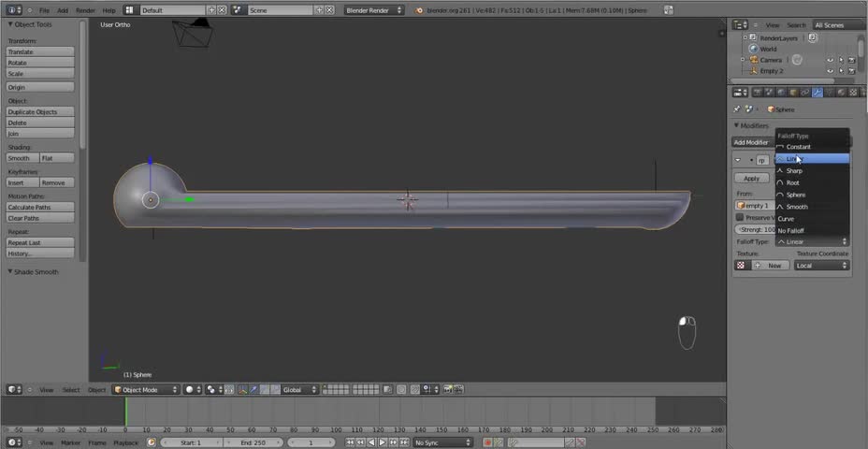Toggle the proportional editing icon
This screenshot has width=868, height=449.
(401, 390)
